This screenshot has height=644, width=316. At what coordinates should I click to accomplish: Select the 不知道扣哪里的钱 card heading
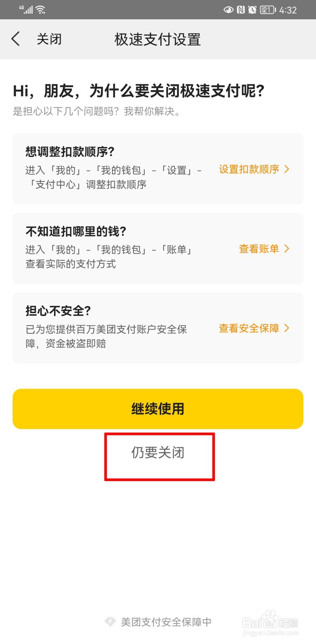pyautogui.click(x=76, y=231)
